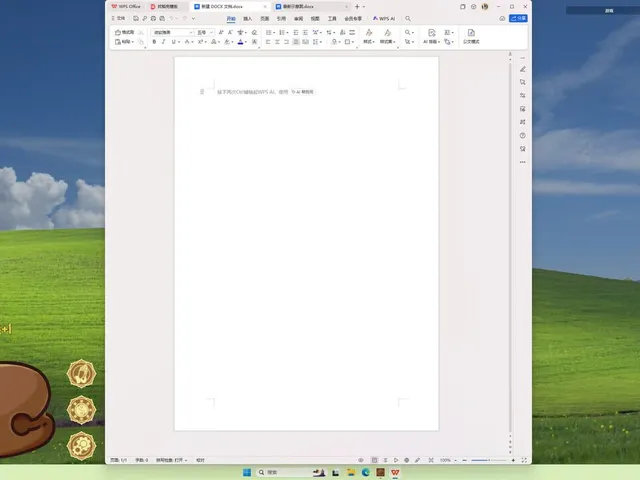This screenshot has width=640, height=480.
Task: Click the decrease indent icon
Action: [x=296, y=32]
